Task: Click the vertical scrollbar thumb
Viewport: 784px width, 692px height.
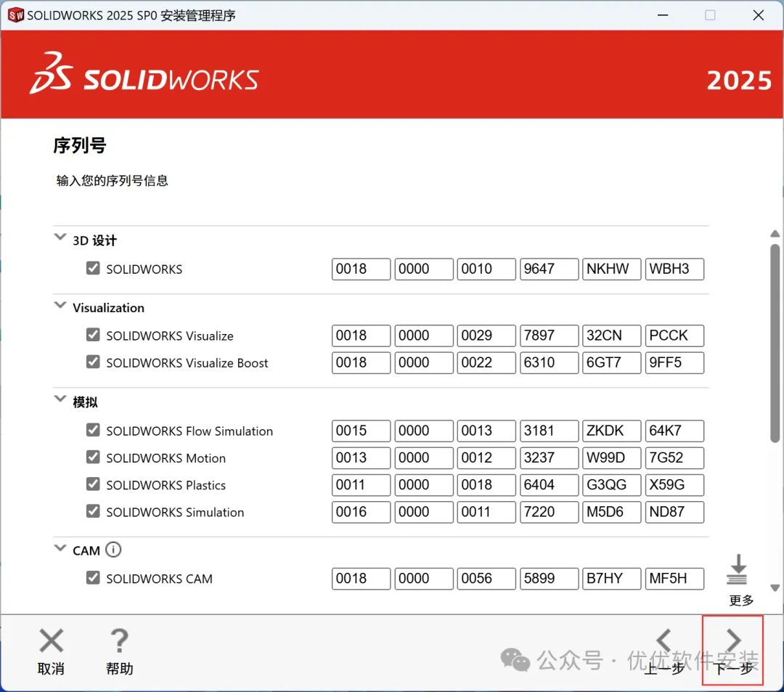Action: pyautogui.click(x=775, y=343)
